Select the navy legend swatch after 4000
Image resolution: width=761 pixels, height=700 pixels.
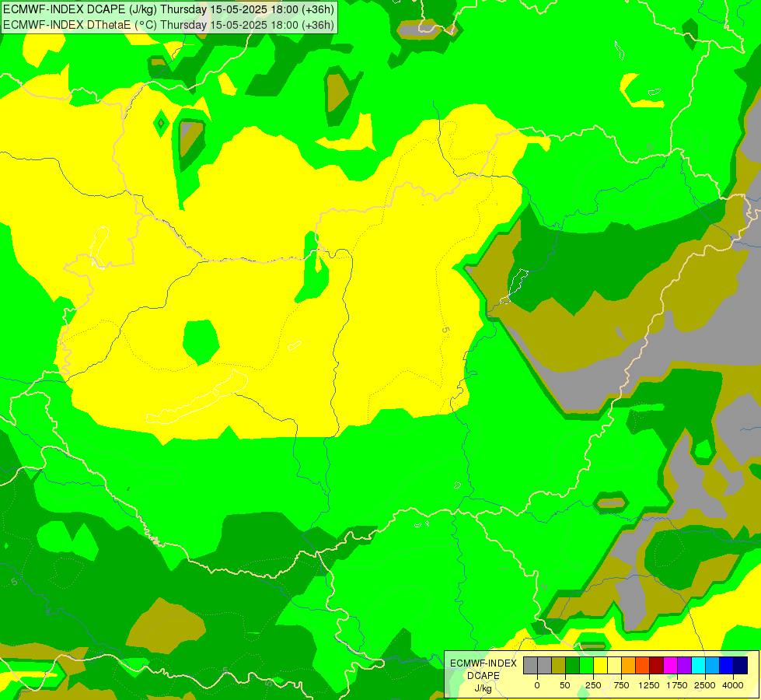[x=740, y=665]
